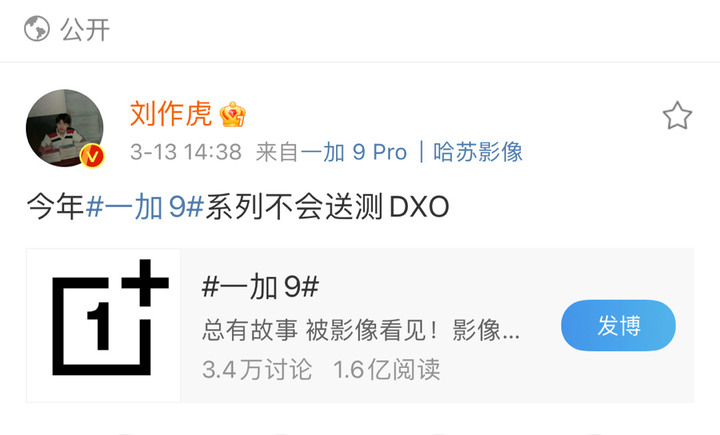
Task: Favorite the post with the star icon
Action: 677,116
